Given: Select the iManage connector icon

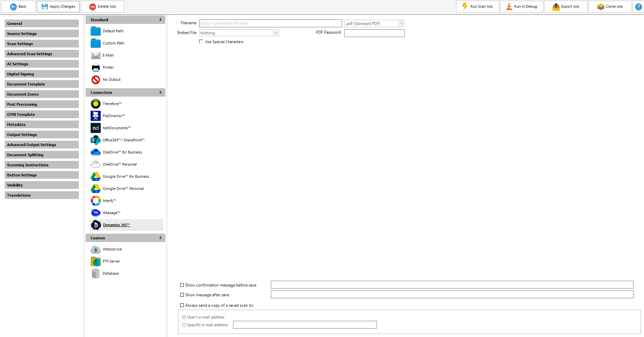Looking at the screenshot, I should coord(96,213).
